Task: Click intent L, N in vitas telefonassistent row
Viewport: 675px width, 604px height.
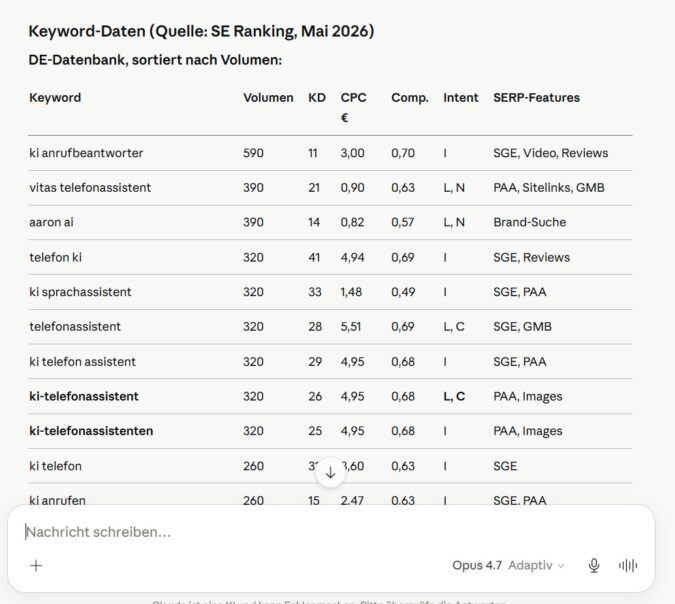Action: [454, 188]
